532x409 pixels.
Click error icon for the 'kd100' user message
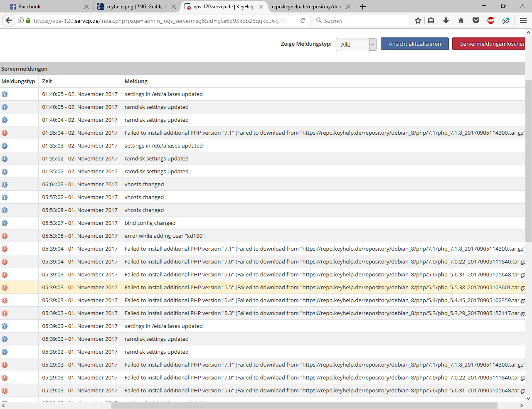[x=5, y=236]
